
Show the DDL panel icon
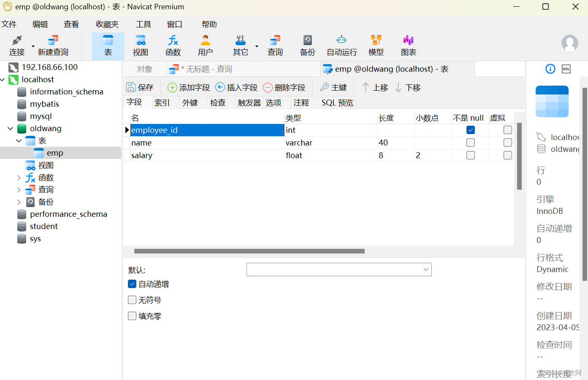[566, 69]
